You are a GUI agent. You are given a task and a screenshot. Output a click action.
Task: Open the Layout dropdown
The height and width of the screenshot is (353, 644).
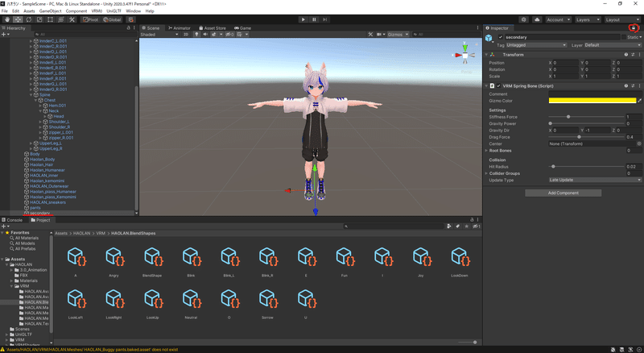621,19
